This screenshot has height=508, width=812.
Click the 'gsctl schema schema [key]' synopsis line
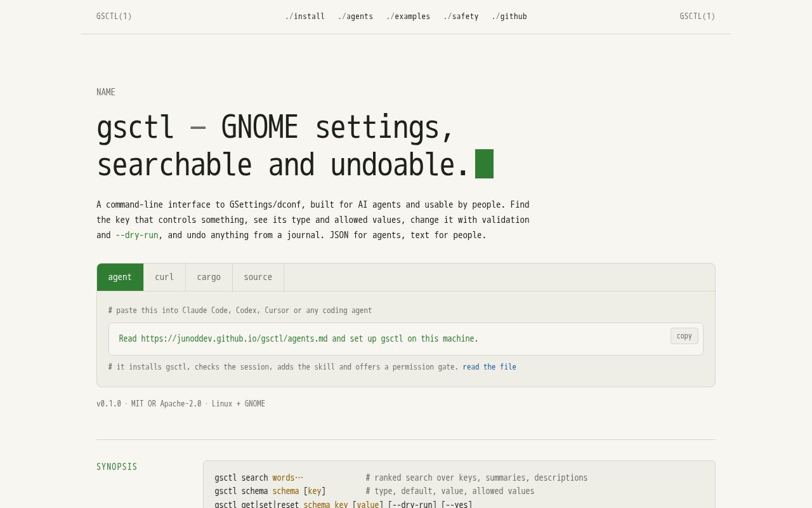(x=270, y=491)
